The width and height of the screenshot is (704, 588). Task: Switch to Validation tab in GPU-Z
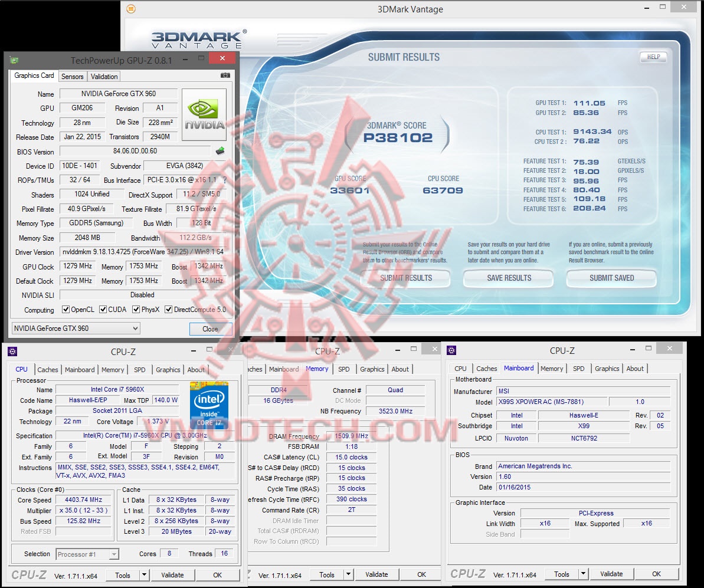point(104,76)
